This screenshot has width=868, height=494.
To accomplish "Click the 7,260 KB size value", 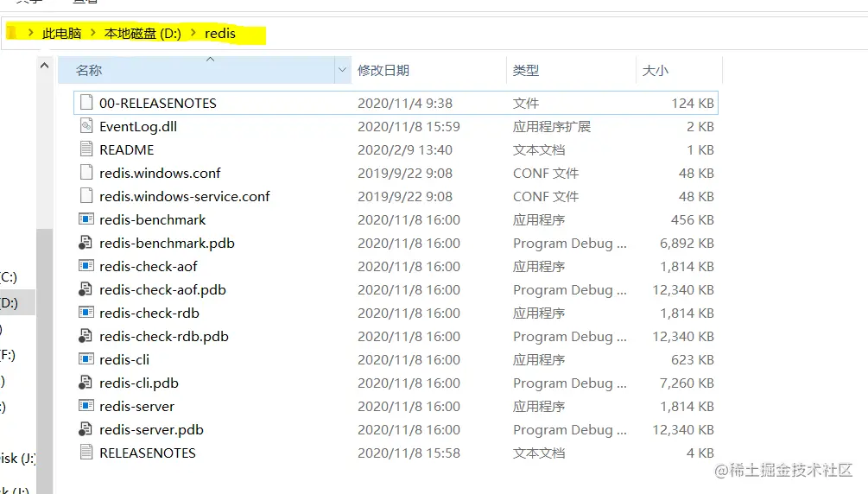I will (x=687, y=382).
